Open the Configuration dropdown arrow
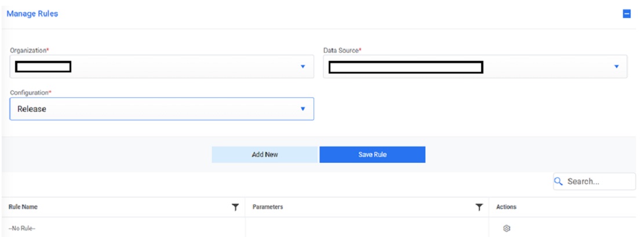Screen dimensions: 644x237 coord(302,108)
